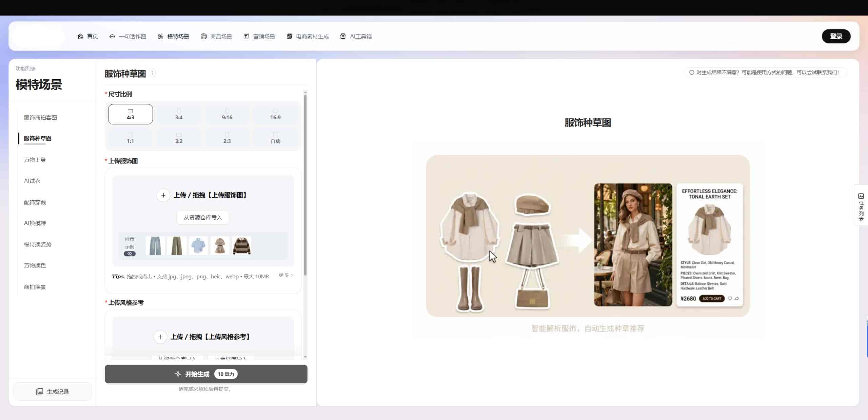The image size is (868, 420).
Task: Click the plus icon for 上传风格参考
Action: tap(160, 337)
